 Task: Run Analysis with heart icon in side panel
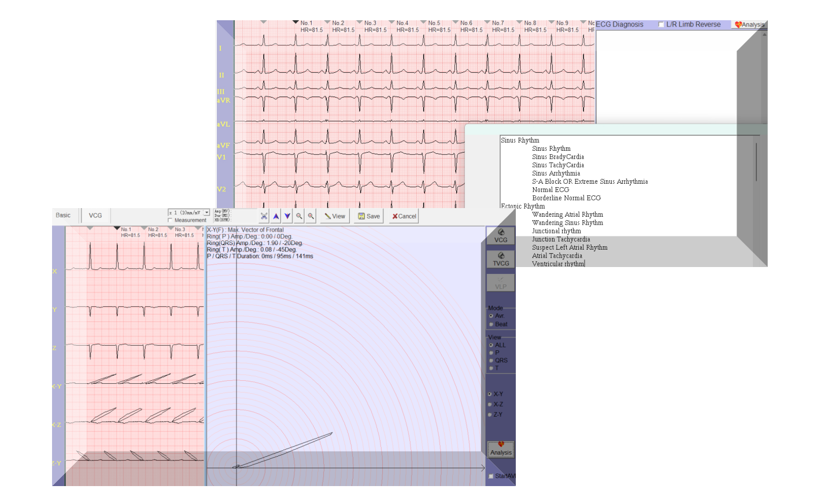[501, 449]
